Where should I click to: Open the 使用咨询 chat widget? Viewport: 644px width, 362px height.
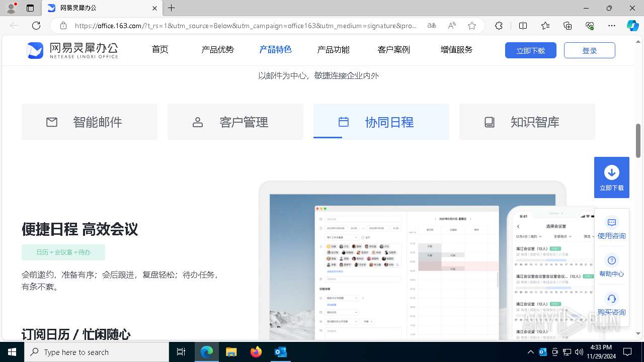(612, 228)
